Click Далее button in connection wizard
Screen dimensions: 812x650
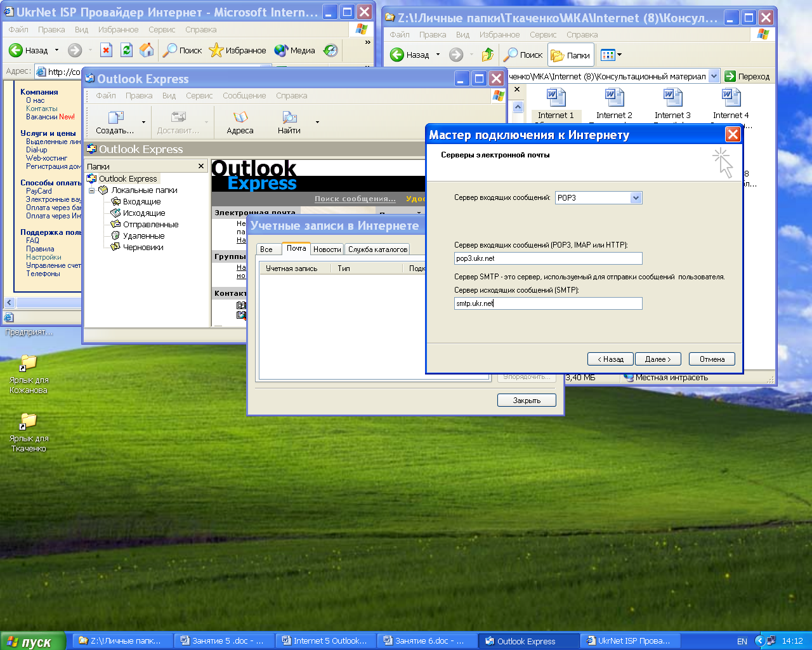tap(658, 359)
